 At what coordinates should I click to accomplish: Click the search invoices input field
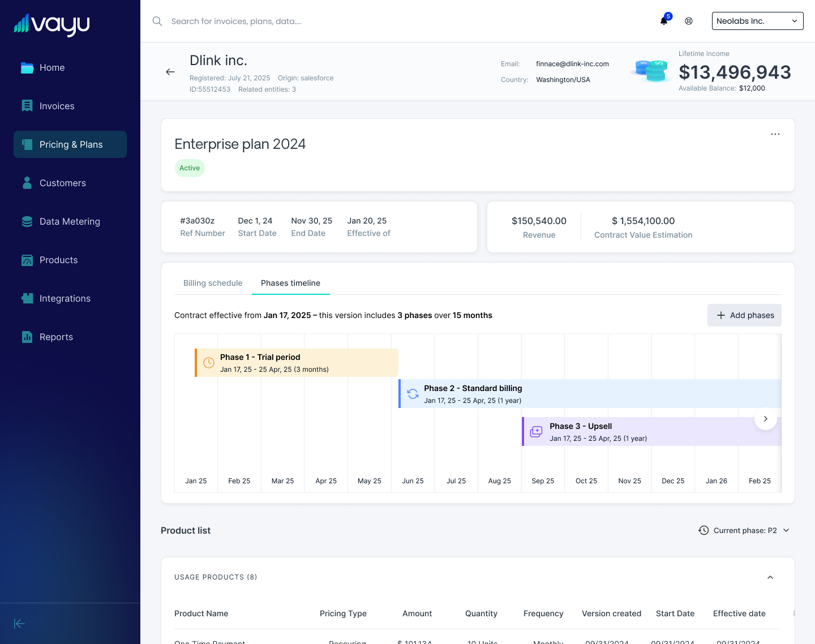396,21
